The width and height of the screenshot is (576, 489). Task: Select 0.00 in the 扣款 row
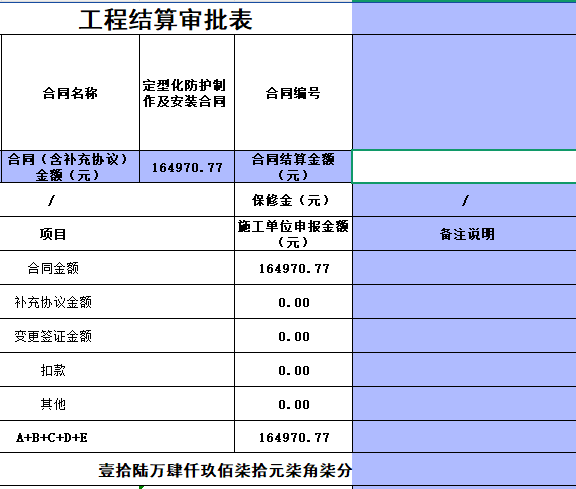point(293,370)
